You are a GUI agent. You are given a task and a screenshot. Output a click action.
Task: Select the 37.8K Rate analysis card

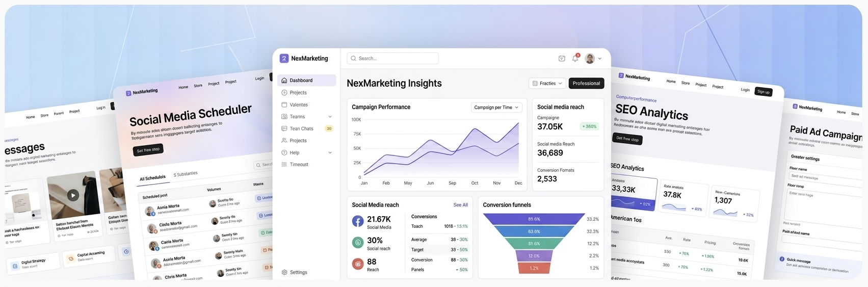pyautogui.click(x=683, y=198)
